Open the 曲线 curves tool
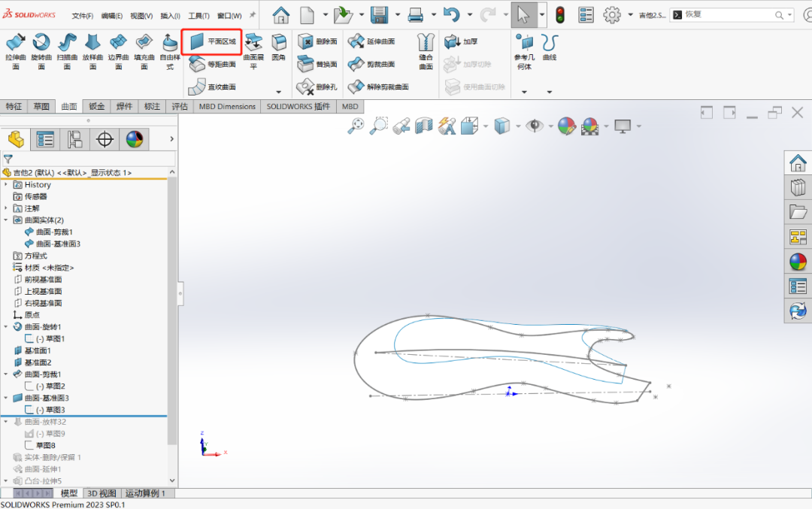Screen dimensions: 812x509 point(550,47)
